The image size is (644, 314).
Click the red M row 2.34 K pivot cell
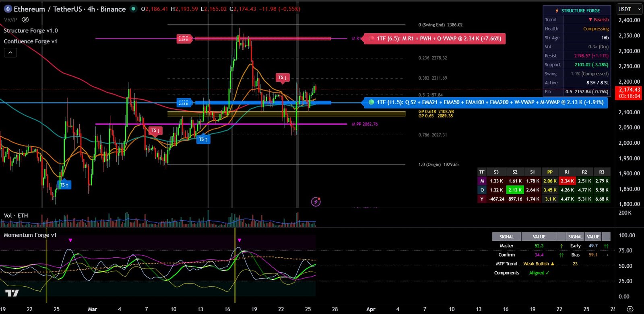[567, 181]
